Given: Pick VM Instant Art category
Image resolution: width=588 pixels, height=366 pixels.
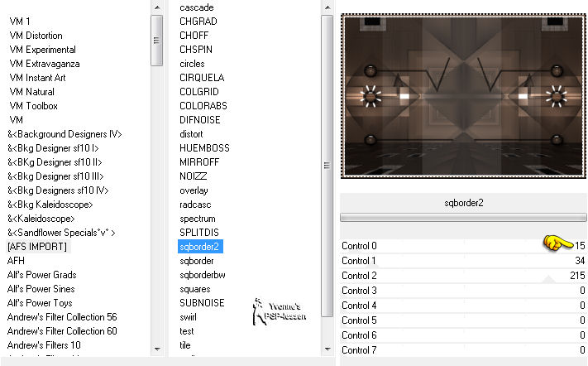Looking at the screenshot, I should point(37,78).
